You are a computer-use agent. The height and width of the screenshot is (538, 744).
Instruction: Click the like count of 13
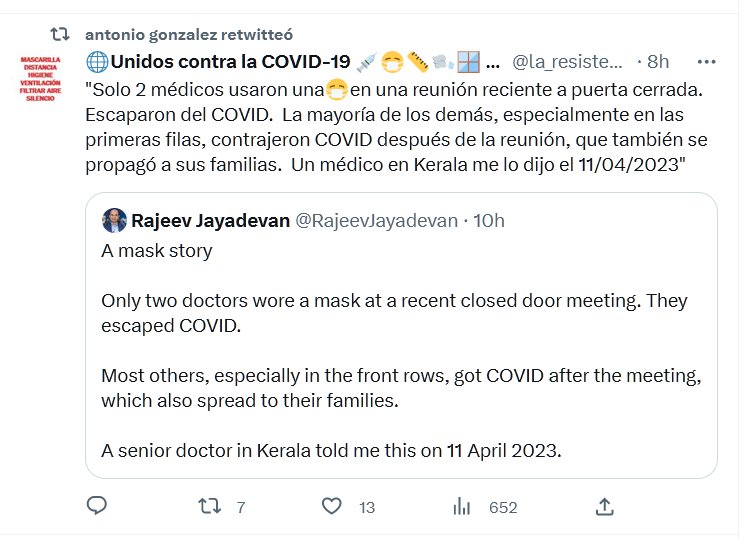(x=367, y=508)
